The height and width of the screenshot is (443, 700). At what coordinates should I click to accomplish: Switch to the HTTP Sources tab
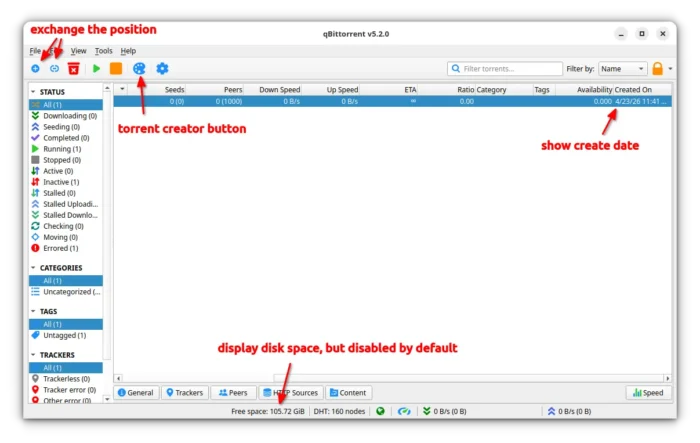click(291, 393)
